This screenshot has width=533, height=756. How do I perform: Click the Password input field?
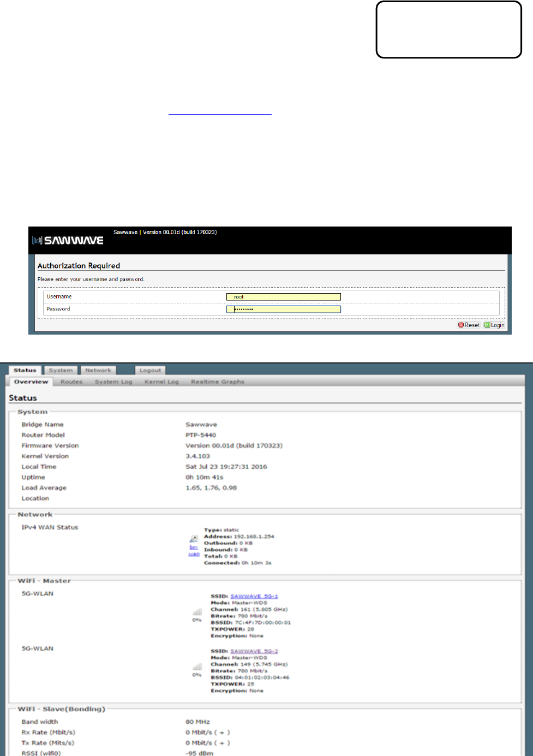[x=284, y=309]
